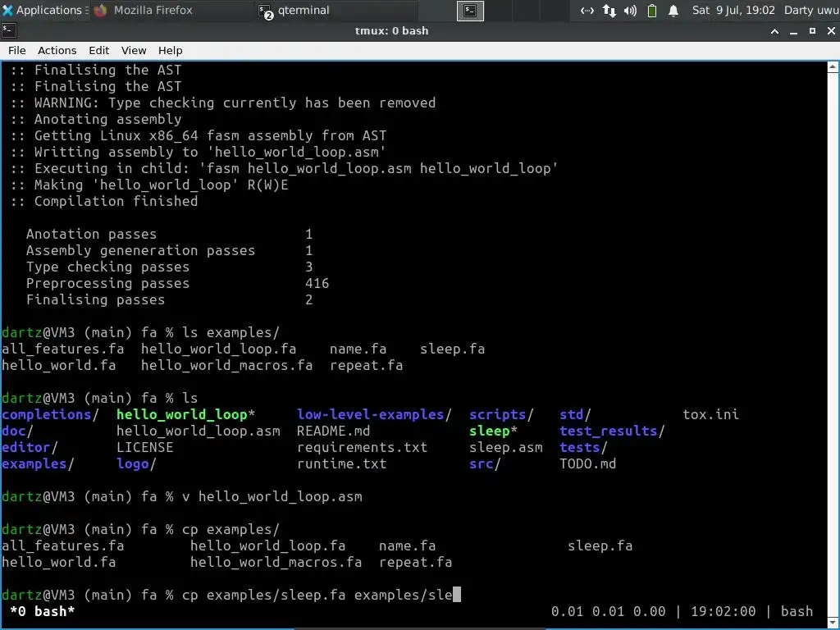Click 'tox.ini' file name
The height and width of the screenshot is (630, 840).
tap(711, 414)
